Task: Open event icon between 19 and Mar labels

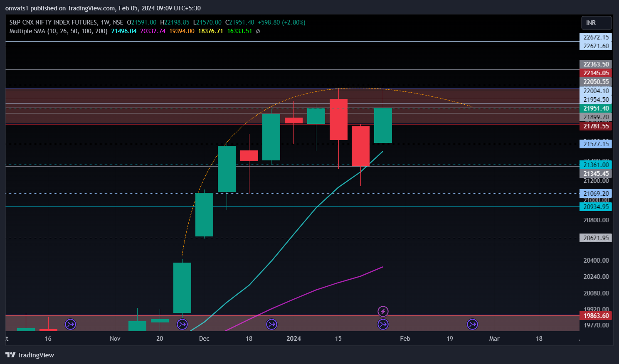Action: point(472,324)
